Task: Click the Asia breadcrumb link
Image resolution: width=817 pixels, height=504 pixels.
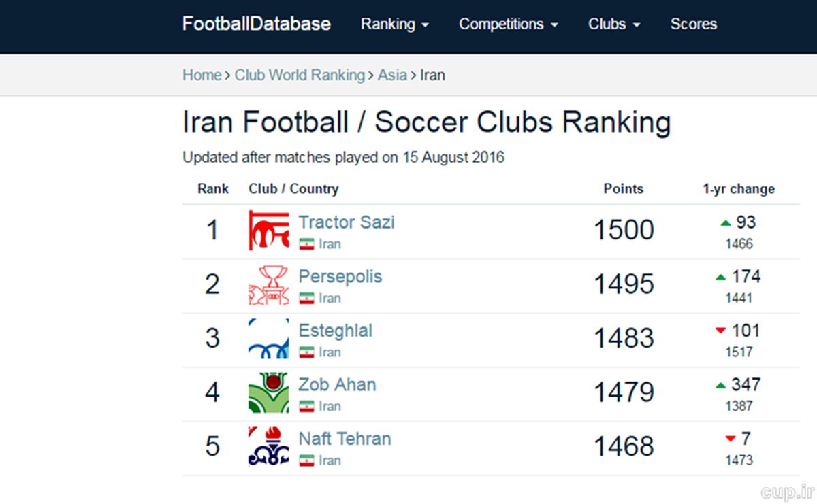Action: pos(392,75)
